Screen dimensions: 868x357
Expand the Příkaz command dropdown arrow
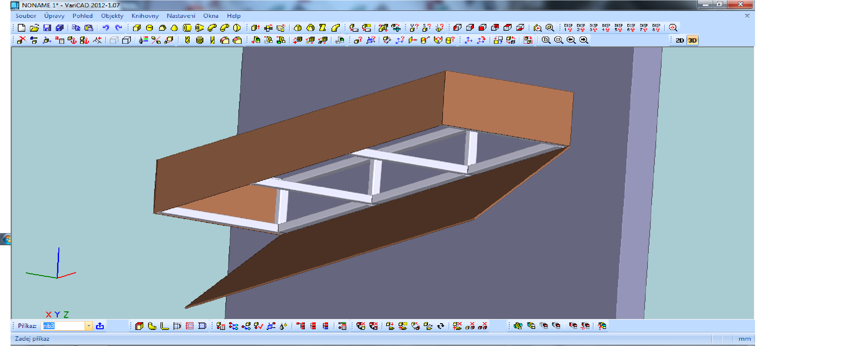coord(89,326)
